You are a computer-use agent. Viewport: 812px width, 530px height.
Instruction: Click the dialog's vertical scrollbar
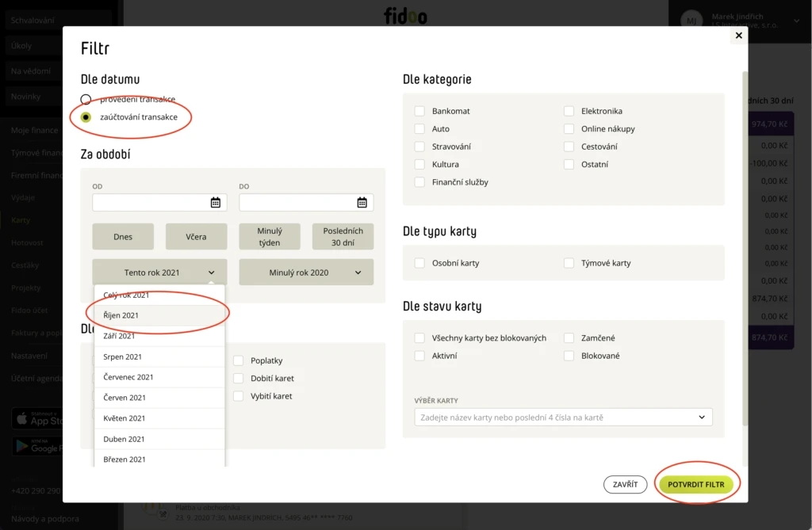click(745, 249)
